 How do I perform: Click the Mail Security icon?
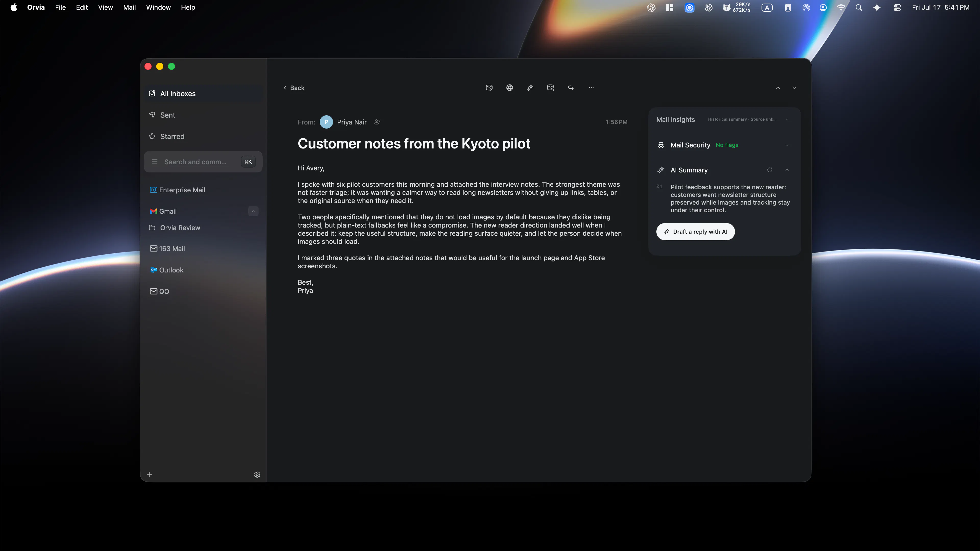[661, 145]
